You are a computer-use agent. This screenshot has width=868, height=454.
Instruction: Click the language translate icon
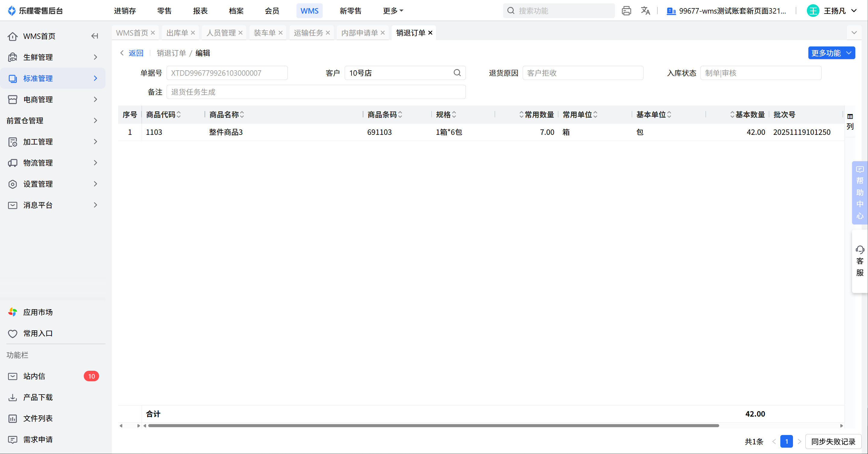pyautogui.click(x=645, y=11)
